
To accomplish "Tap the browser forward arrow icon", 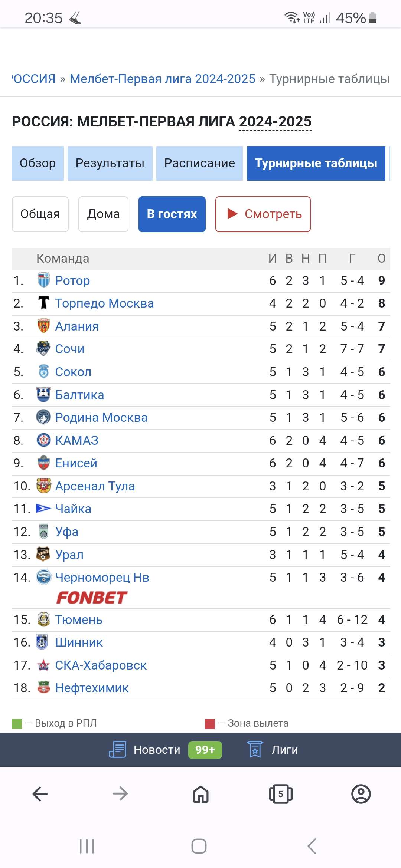I will click(120, 794).
